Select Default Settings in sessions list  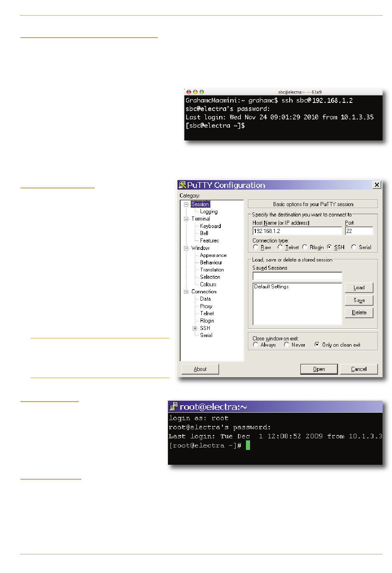point(272,287)
